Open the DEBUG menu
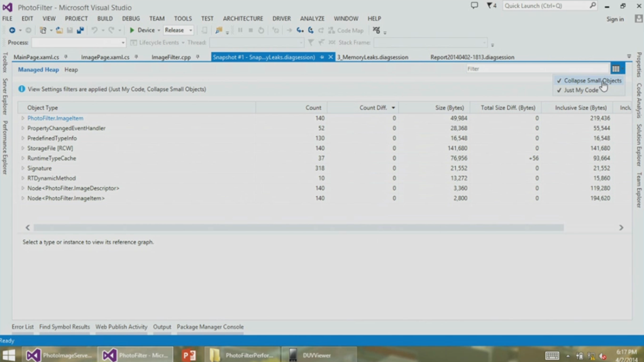This screenshot has width=644, height=362. click(x=131, y=18)
